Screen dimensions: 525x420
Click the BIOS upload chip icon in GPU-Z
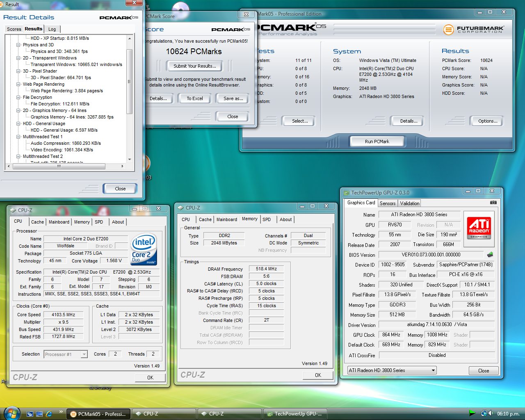point(490,255)
